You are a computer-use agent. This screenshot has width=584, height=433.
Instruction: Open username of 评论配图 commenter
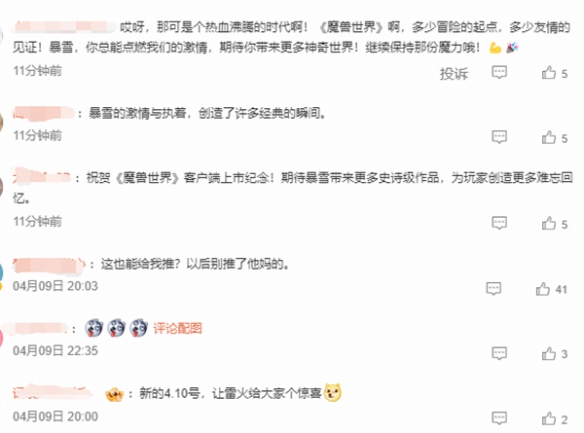click(40, 329)
